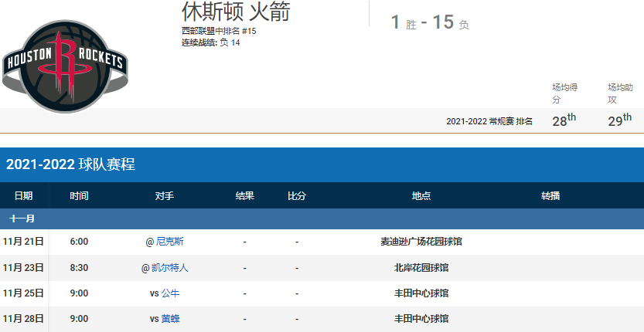644x332 pixels.
Task: Click the 北岸花园球馆 venue
Action: pos(421,268)
